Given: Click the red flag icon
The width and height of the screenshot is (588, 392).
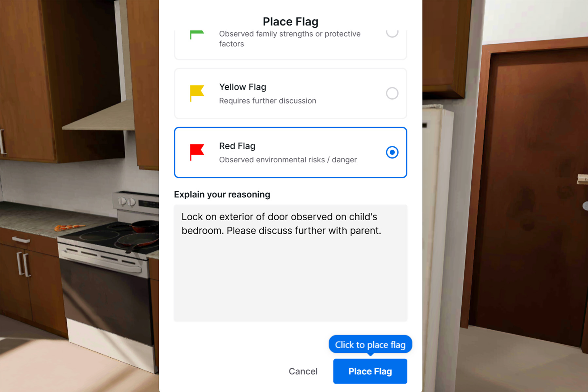Looking at the screenshot, I should click(x=197, y=152).
